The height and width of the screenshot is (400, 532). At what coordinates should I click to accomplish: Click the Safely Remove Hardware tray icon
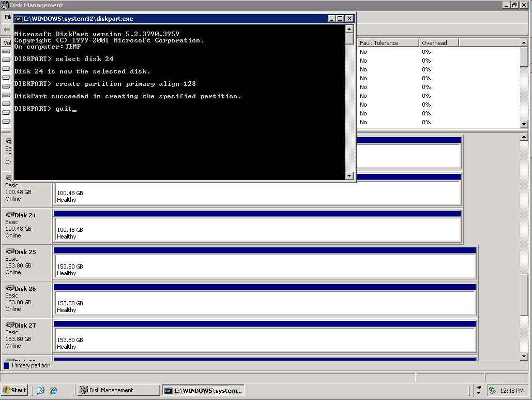click(492, 390)
